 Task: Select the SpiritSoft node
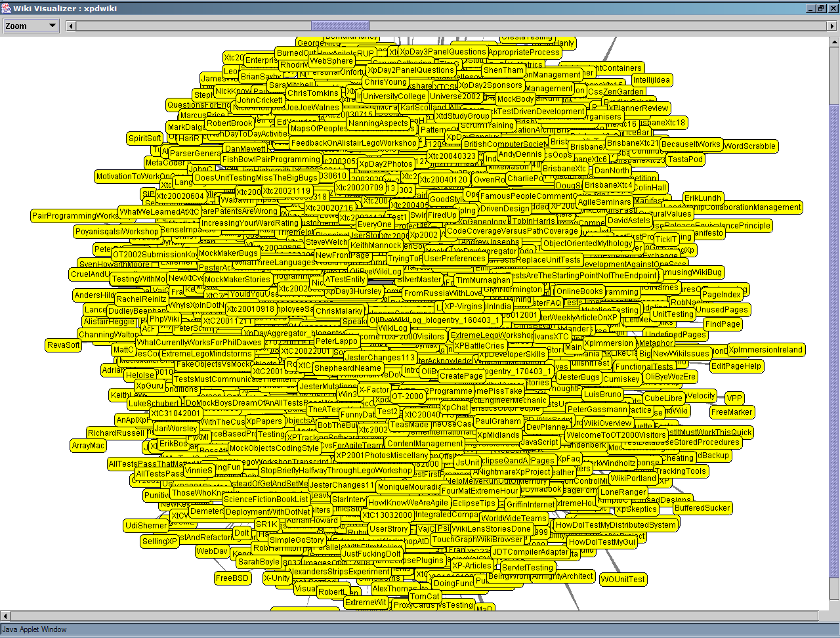click(x=145, y=138)
